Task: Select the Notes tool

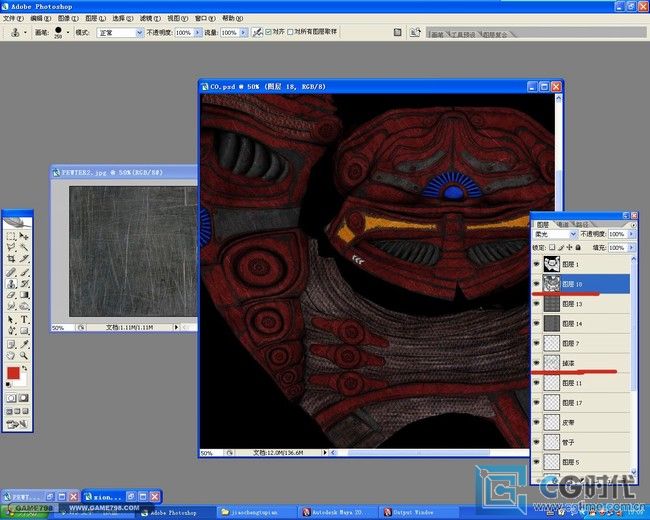Action: [11, 344]
